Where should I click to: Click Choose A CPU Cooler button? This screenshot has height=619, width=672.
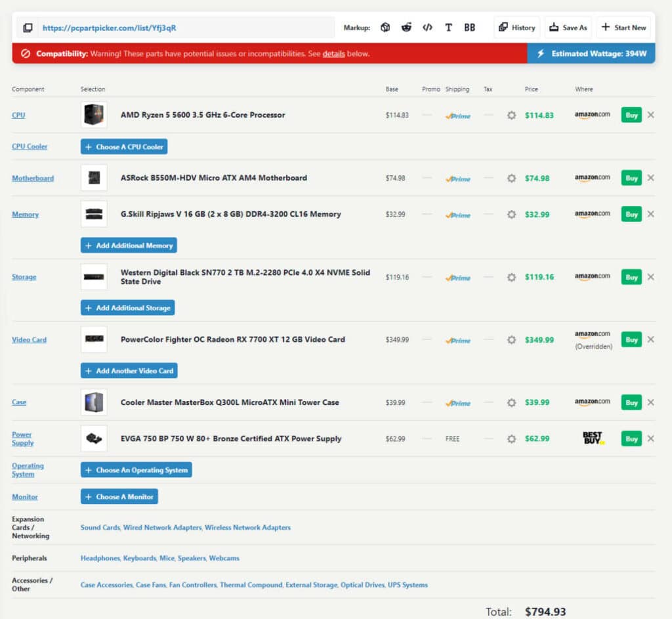click(124, 146)
